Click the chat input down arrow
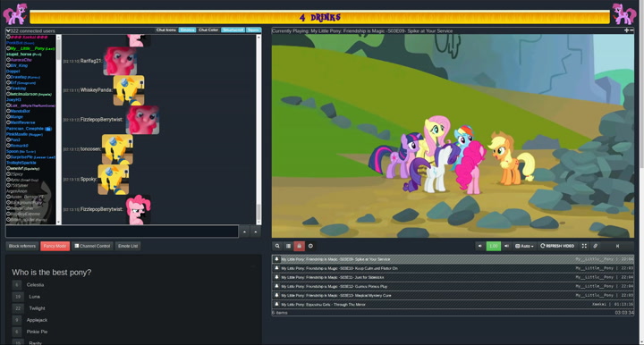Image resolution: width=644 pixels, height=345 pixels. [x=256, y=231]
